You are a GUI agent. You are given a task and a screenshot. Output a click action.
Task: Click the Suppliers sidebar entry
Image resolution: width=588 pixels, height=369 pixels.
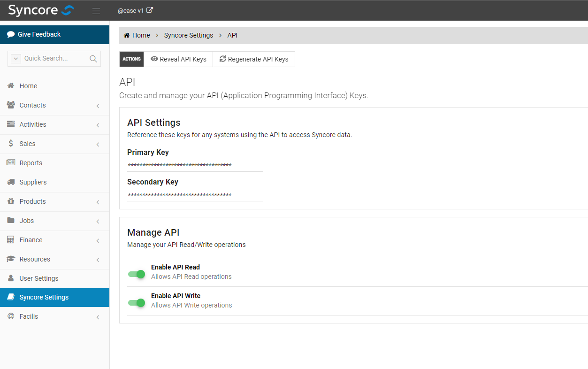point(33,182)
